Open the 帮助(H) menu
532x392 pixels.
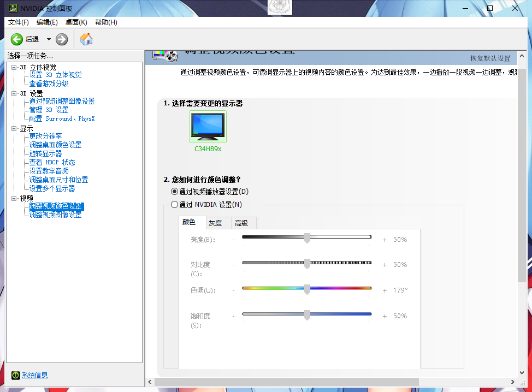tap(106, 22)
